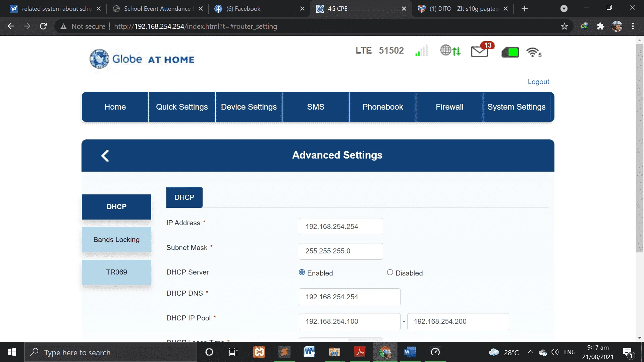Open Bands Locking in the sidebar
Viewport: 644px width, 362px height.
[116, 240]
